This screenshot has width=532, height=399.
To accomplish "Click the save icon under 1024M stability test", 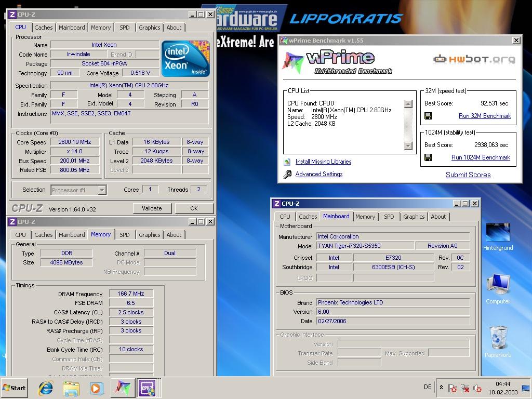I will [428, 157].
